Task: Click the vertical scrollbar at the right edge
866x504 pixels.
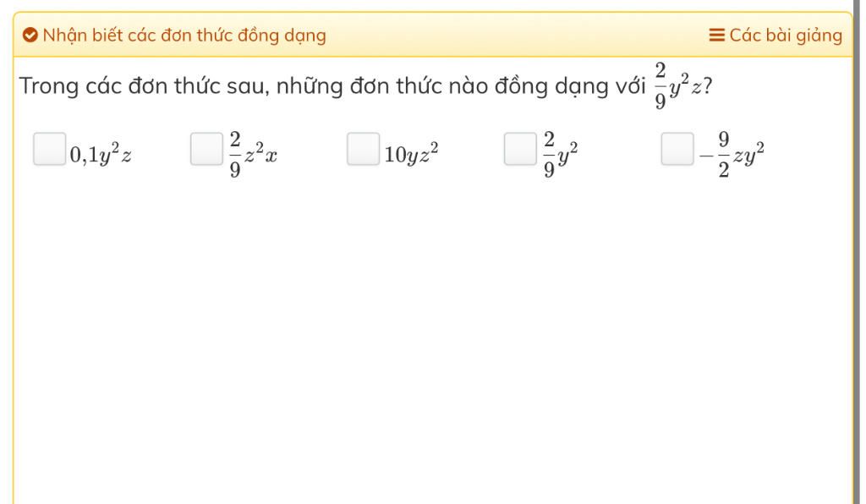Action: [x=859, y=252]
